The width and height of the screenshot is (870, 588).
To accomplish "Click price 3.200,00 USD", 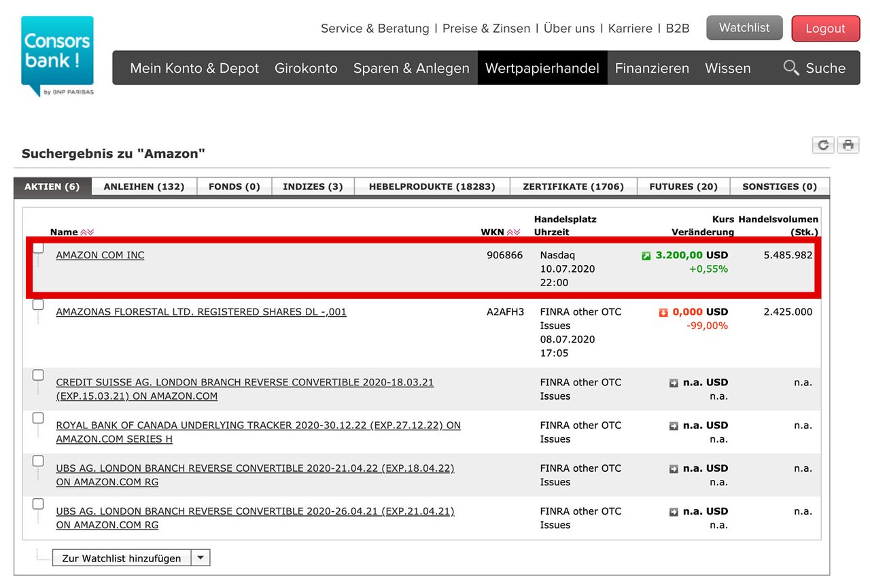I will coord(692,256).
